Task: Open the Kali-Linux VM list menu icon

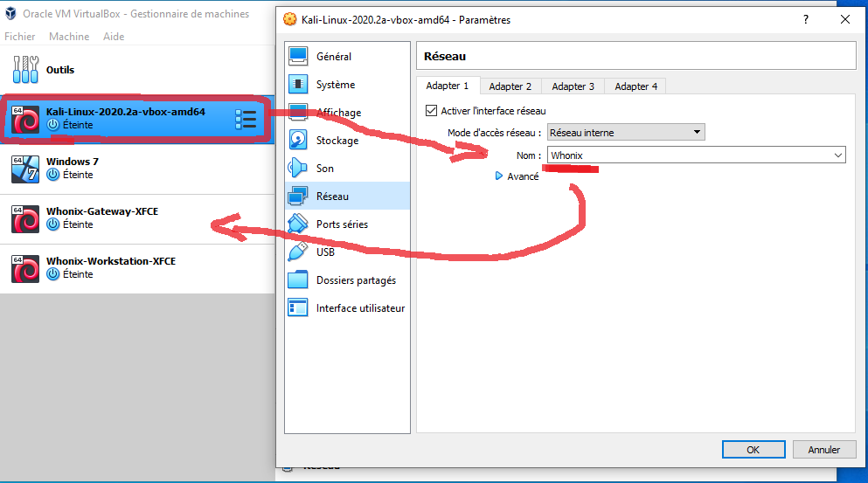Action: click(x=246, y=119)
